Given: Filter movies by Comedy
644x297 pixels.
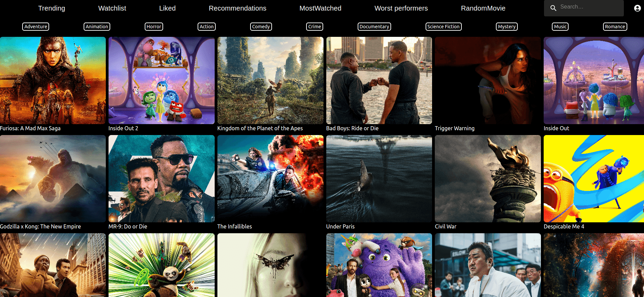Looking at the screenshot, I should pos(261,27).
